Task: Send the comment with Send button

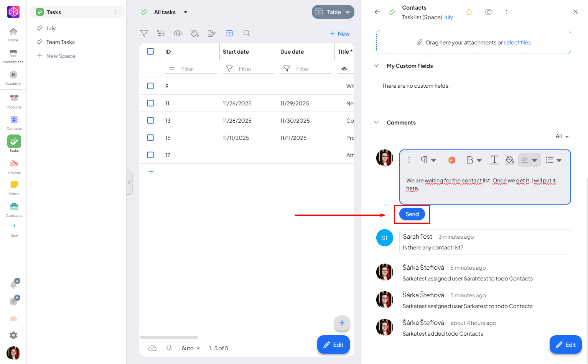Action: click(x=412, y=214)
